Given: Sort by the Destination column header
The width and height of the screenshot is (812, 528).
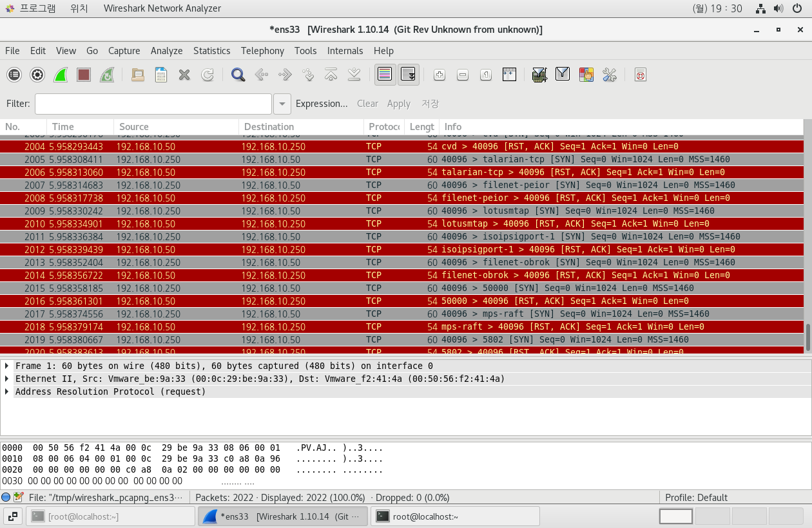Looking at the screenshot, I should tap(301, 127).
